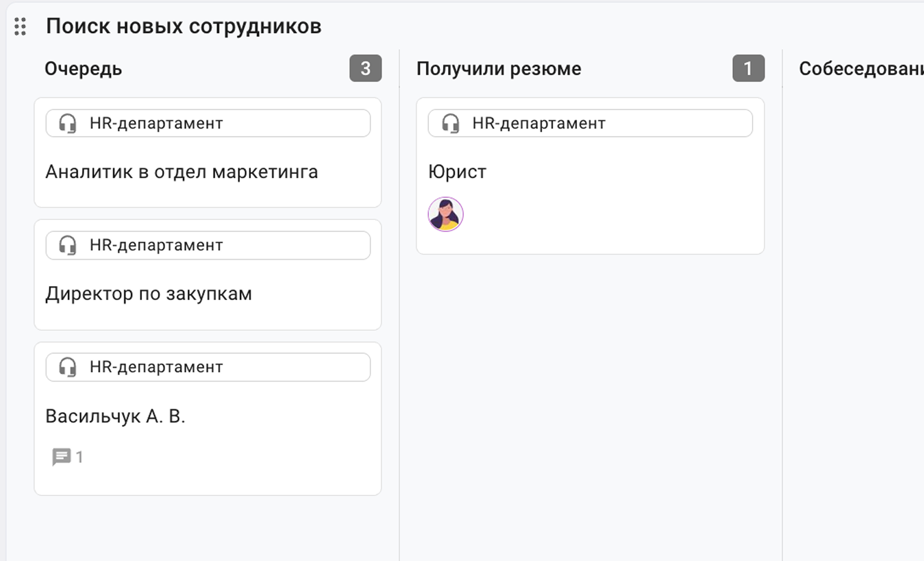Open the Аналитик в отдел маркетинга card title

pyautogui.click(x=182, y=172)
